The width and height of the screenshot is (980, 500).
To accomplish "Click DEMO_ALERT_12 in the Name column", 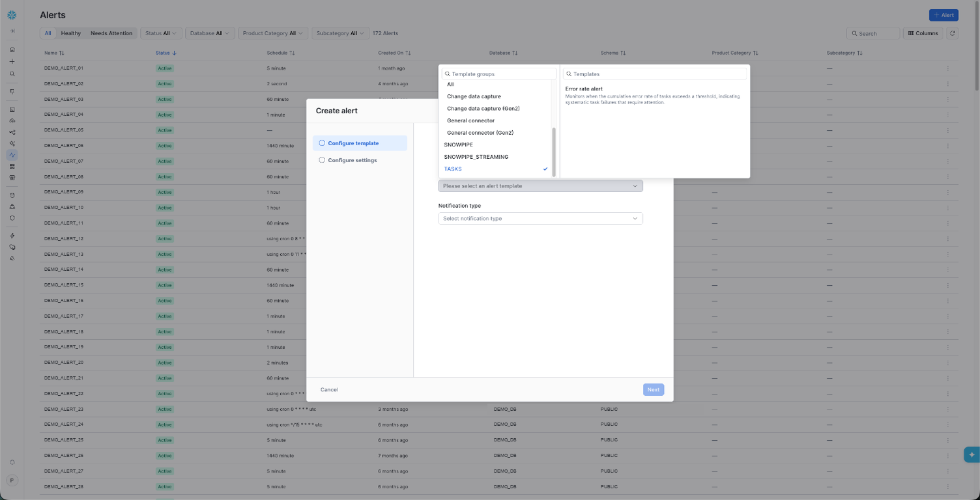I will 64,239.
